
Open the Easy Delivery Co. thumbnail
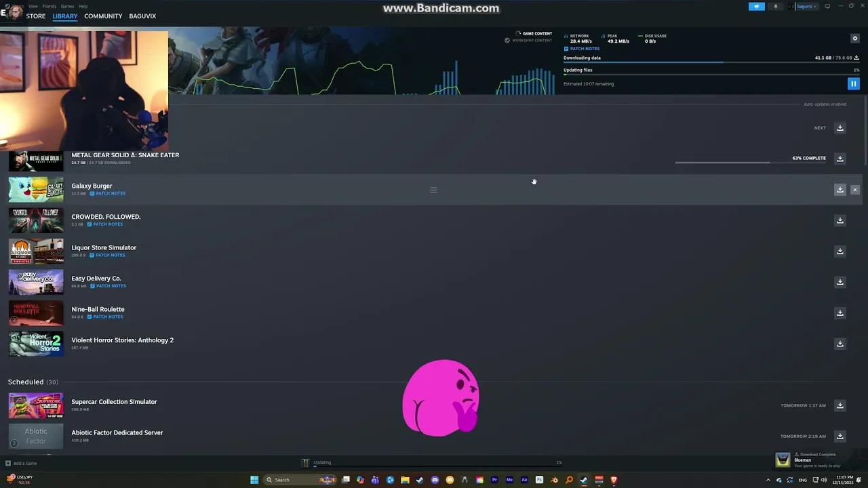tap(36, 282)
